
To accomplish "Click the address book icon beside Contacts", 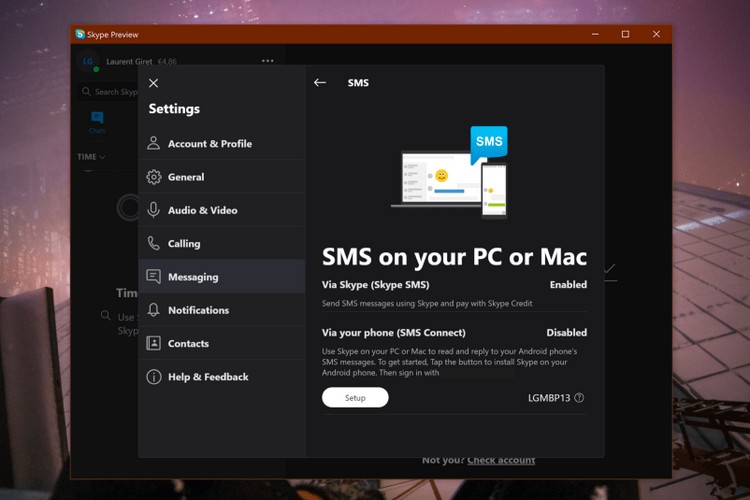I will pos(154,343).
